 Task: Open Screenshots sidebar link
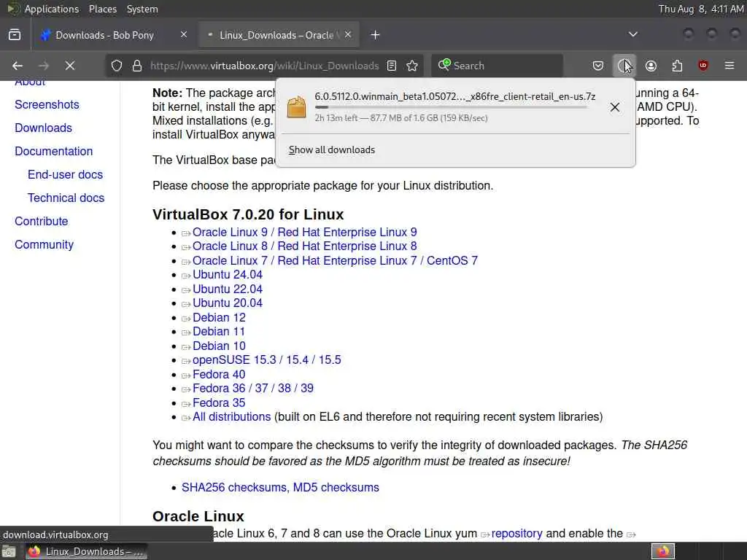(47, 105)
